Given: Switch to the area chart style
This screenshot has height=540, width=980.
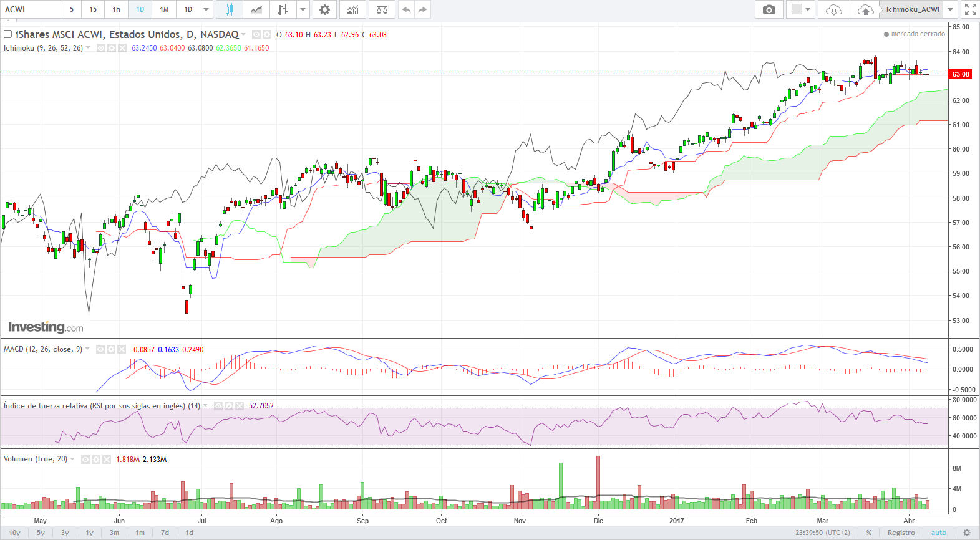Looking at the screenshot, I should click(x=256, y=9).
